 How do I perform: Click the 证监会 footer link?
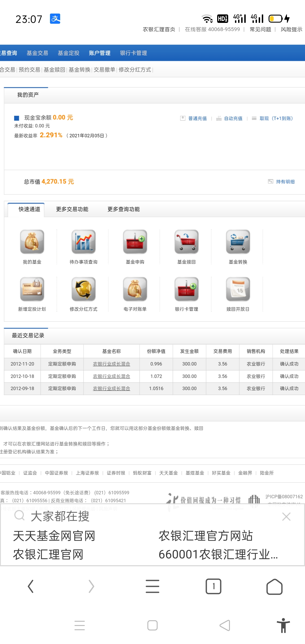tap(30, 473)
